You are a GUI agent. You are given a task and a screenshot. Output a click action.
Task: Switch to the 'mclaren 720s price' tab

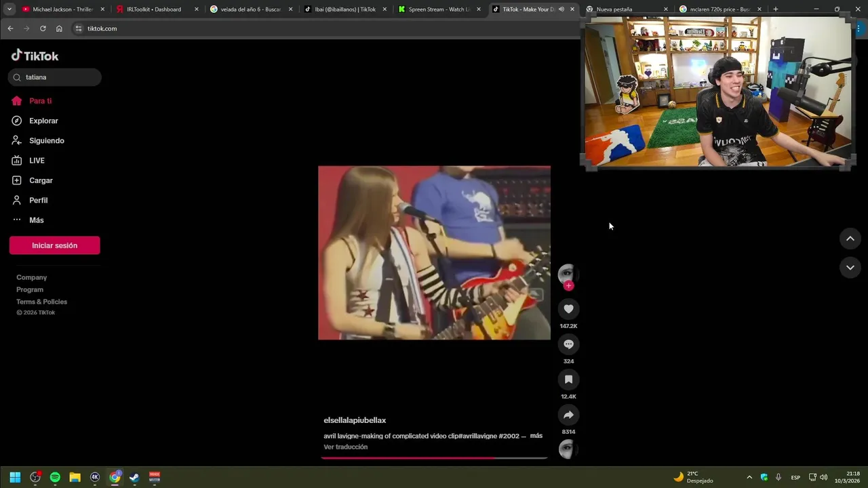click(720, 9)
